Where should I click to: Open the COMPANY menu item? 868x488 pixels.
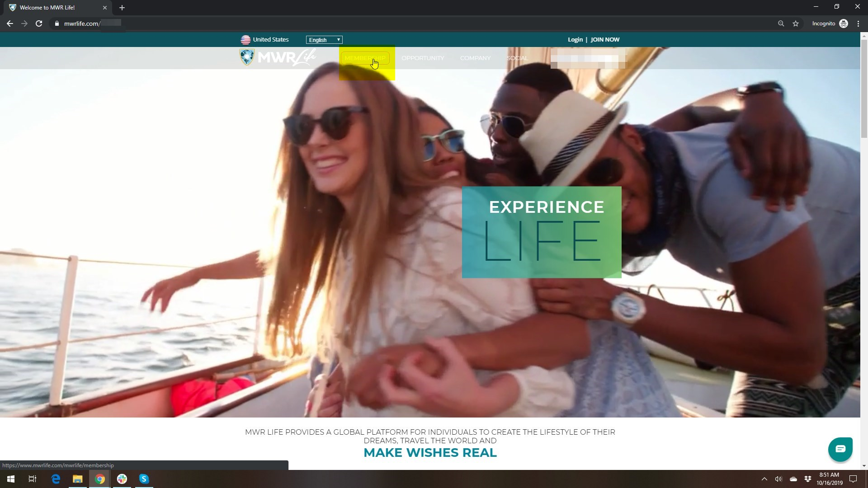[475, 58]
